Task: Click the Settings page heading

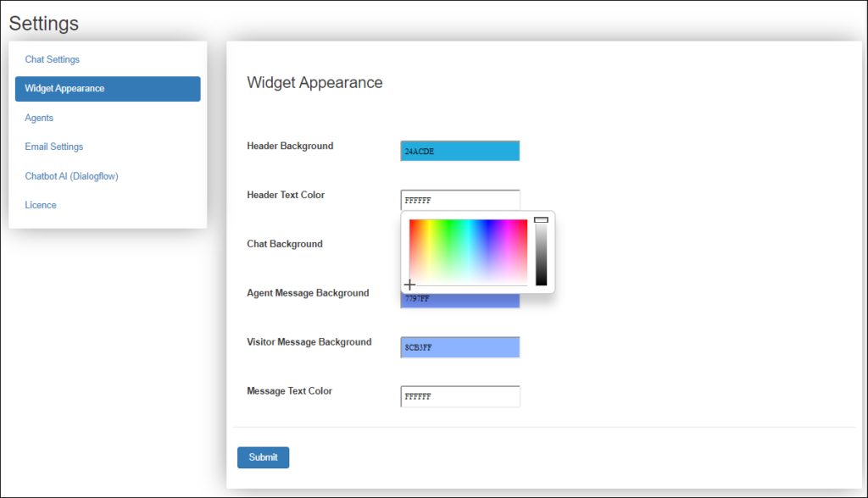Action: tap(44, 23)
